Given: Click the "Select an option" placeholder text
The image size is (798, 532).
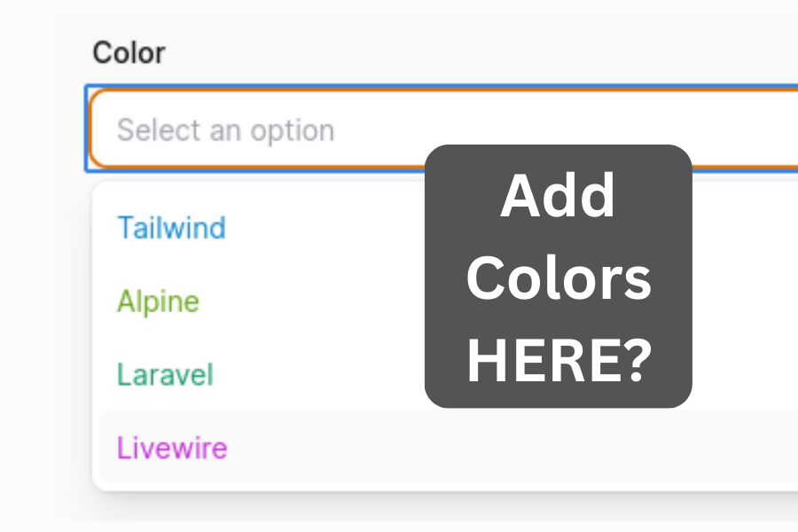Looking at the screenshot, I should pyautogui.click(x=225, y=130).
